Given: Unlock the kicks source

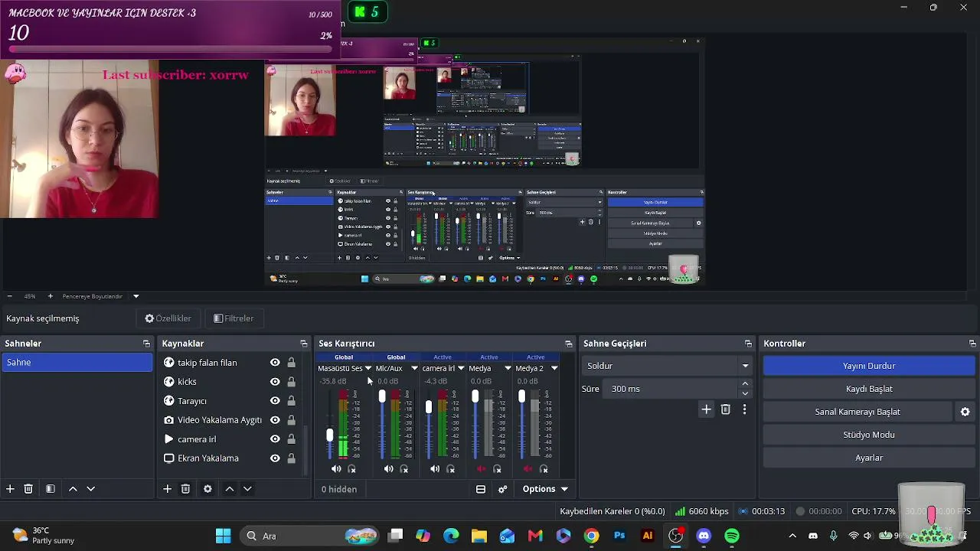Looking at the screenshot, I should click(x=292, y=382).
